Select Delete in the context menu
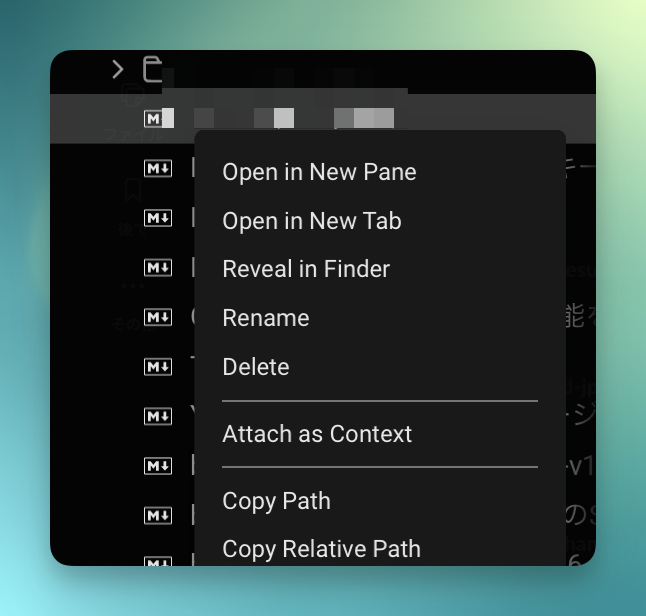This screenshot has width=646, height=616. click(x=256, y=367)
